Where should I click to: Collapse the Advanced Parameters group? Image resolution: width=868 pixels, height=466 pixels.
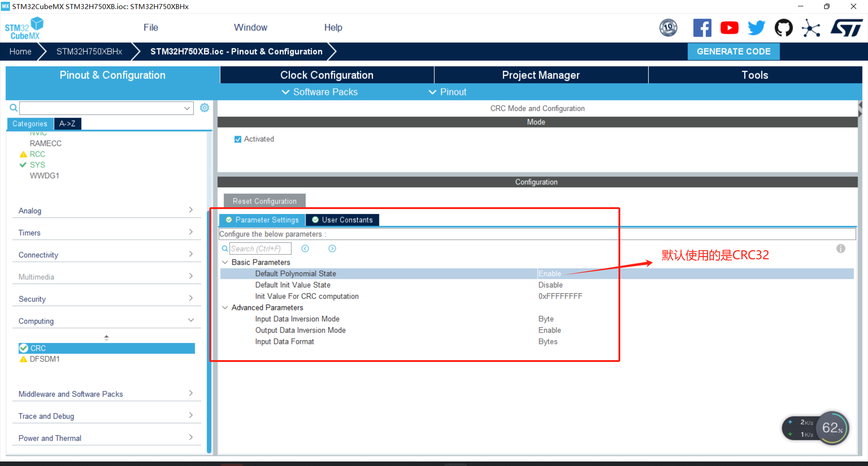(225, 308)
